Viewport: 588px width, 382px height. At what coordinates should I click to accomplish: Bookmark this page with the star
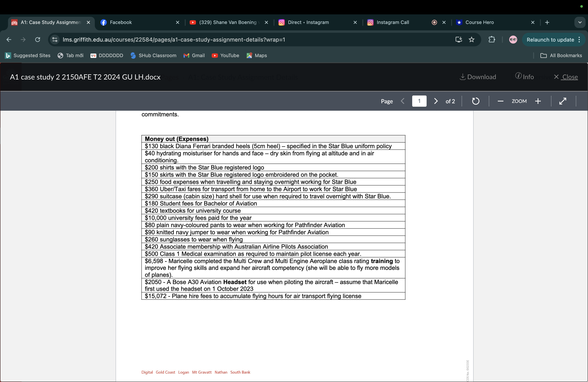[x=472, y=40]
